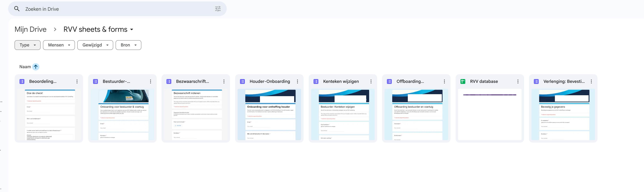
Task: Open more actions for Kenteken wijzigen
Action: [x=371, y=82]
